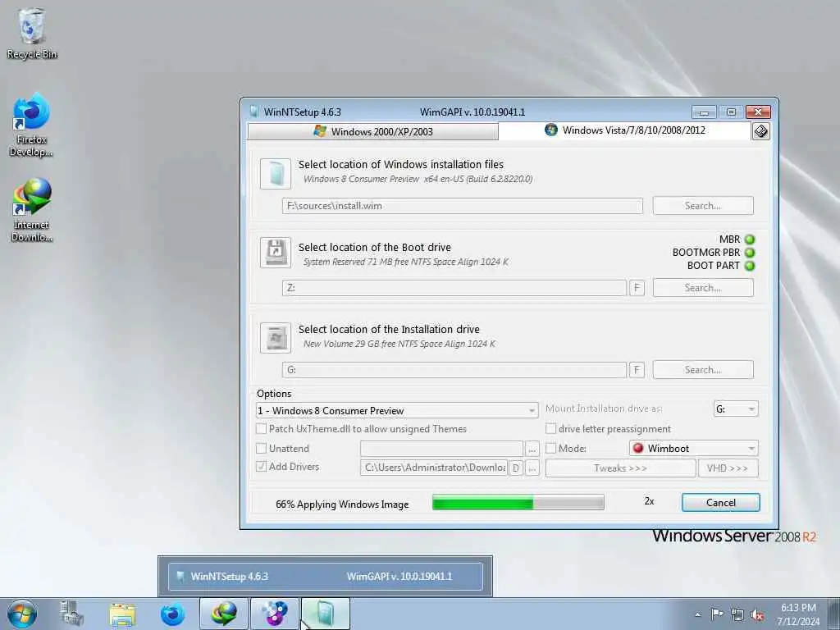Open the Recycle Bin desktop icon
840x630 pixels.
pos(31,33)
